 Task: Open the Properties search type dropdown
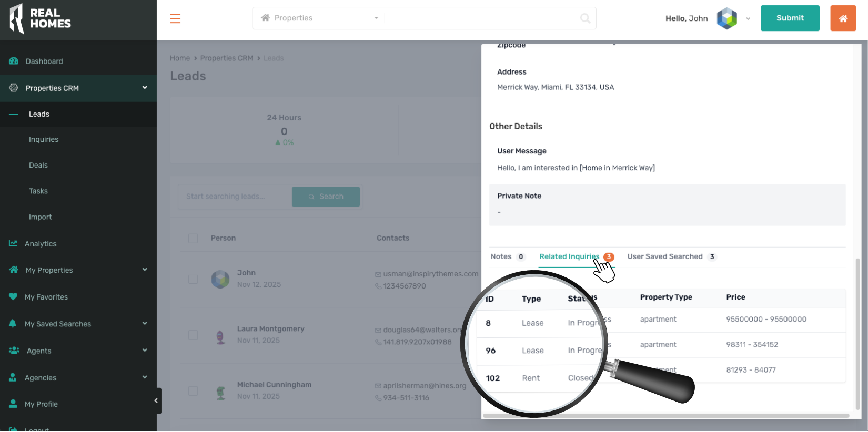319,18
